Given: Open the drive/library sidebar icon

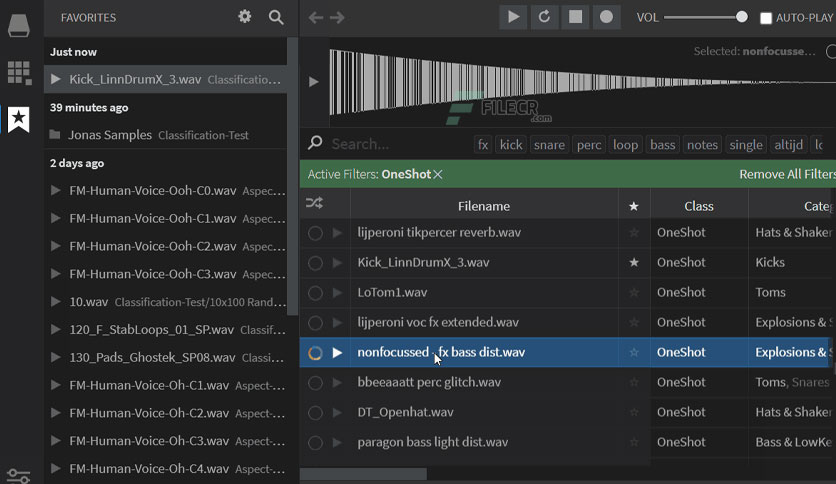Looking at the screenshot, I should 18,25.
